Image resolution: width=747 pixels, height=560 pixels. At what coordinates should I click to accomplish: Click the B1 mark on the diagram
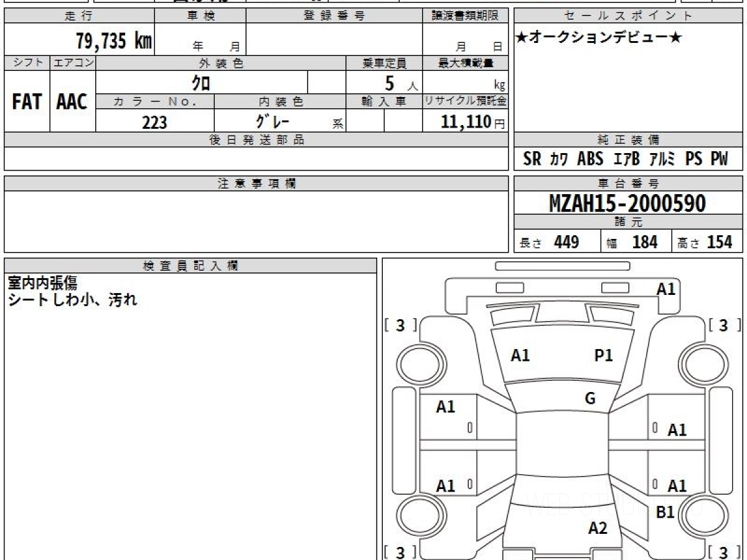(665, 513)
